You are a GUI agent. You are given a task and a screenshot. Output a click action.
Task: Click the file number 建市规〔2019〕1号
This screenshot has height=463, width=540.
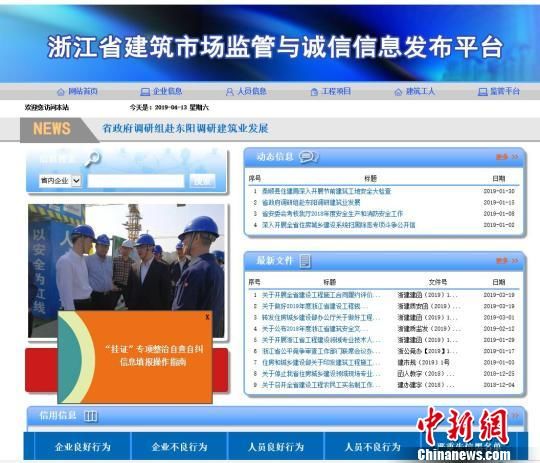click(424, 362)
